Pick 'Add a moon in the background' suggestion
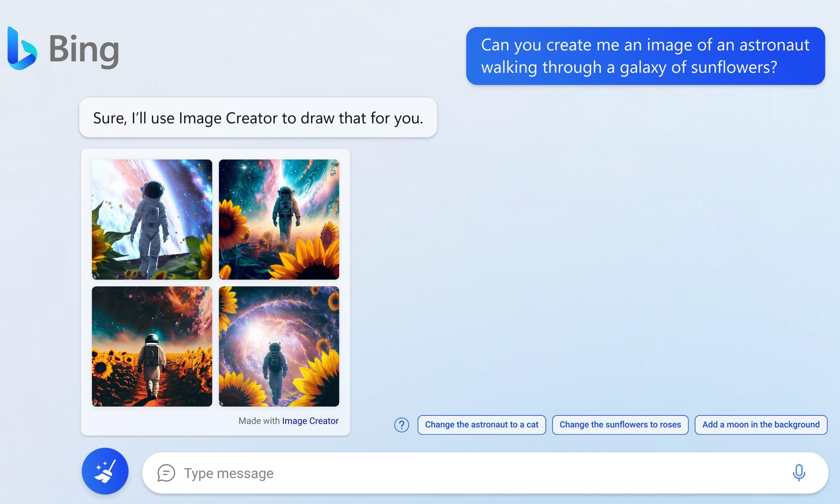 coord(761,425)
